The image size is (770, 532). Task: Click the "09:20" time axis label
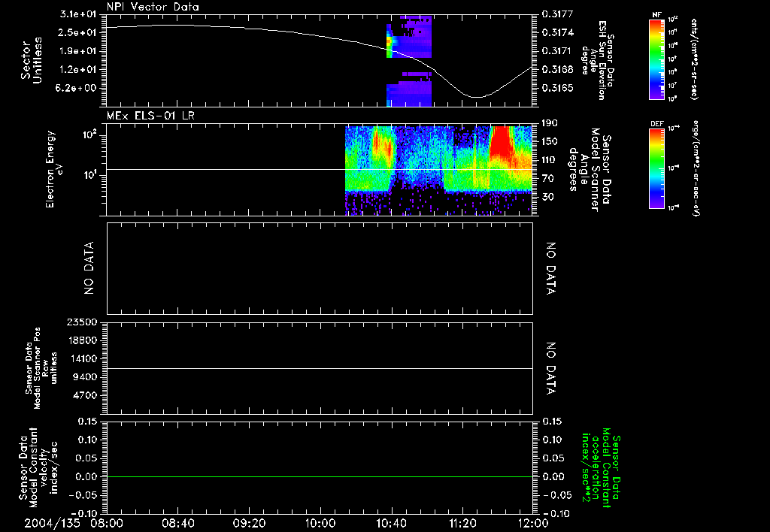point(249,523)
